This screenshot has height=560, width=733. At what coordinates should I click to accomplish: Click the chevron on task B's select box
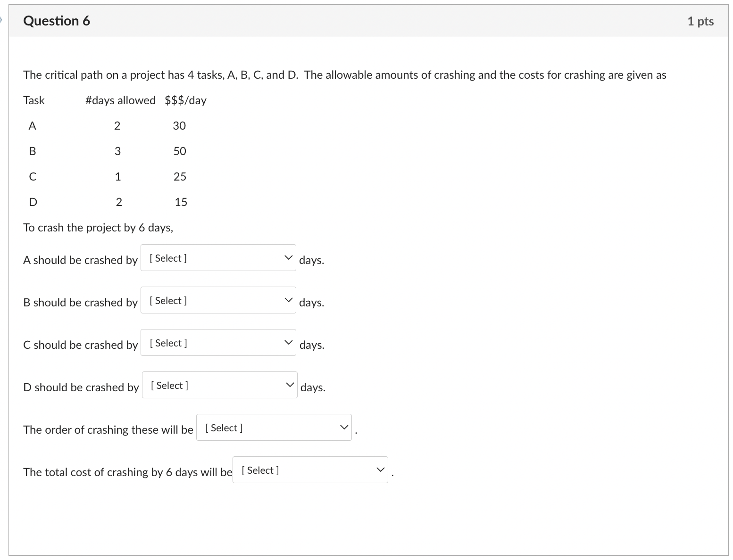(288, 300)
